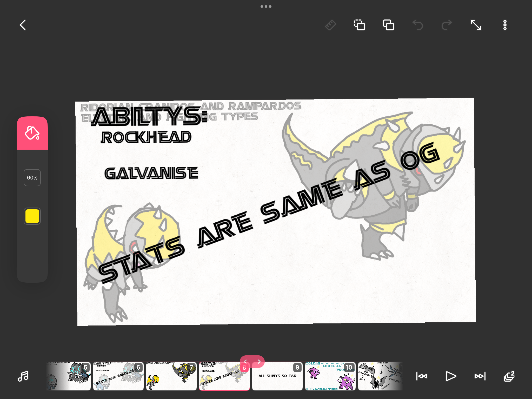The width and height of the screenshot is (532, 399).
Task: Select frame 8 thumbnail
Action: (x=224, y=376)
